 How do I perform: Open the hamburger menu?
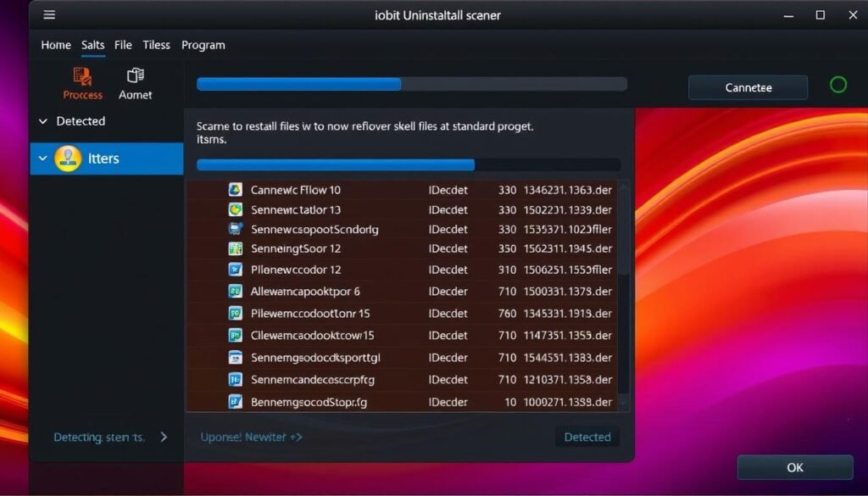[49, 15]
